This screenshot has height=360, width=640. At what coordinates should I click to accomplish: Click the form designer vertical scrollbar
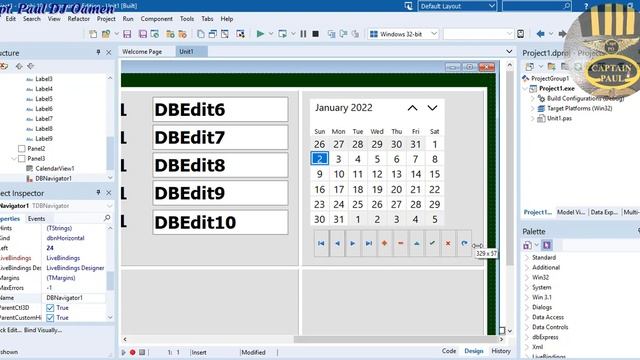click(509, 167)
